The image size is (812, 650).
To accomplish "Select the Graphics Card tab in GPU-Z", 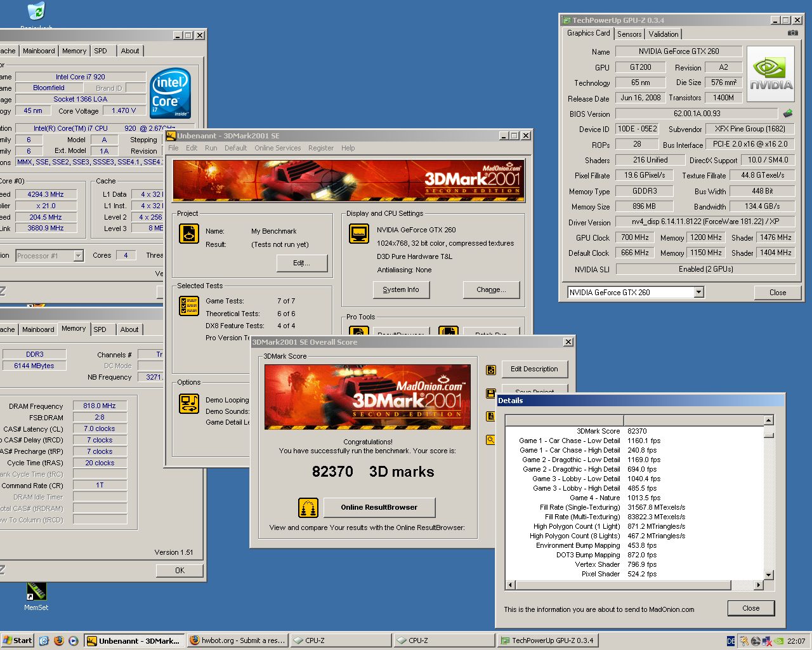I will [x=588, y=33].
